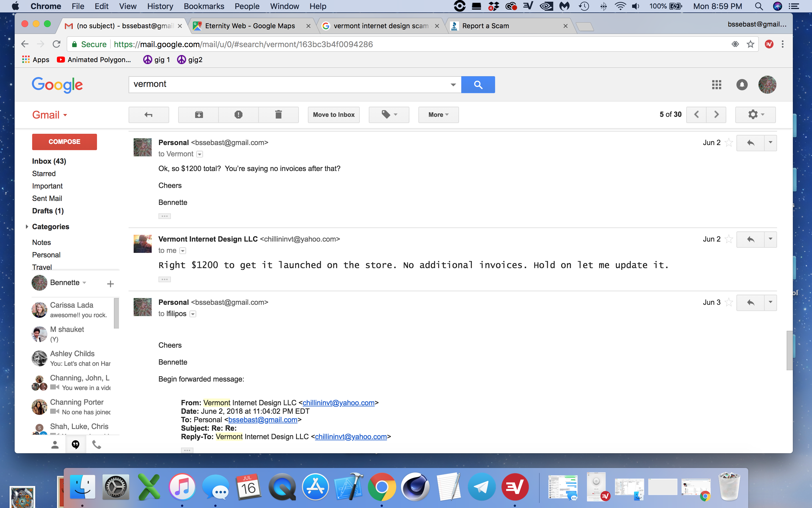This screenshot has height=508, width=812.
Task: Show trimmed content in first message
Action: click(x=164, y=216)
